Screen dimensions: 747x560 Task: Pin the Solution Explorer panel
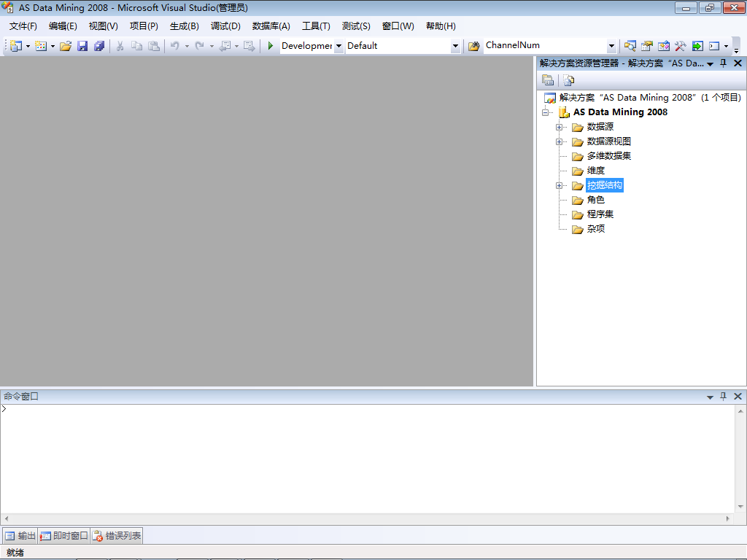pos(723,63)
